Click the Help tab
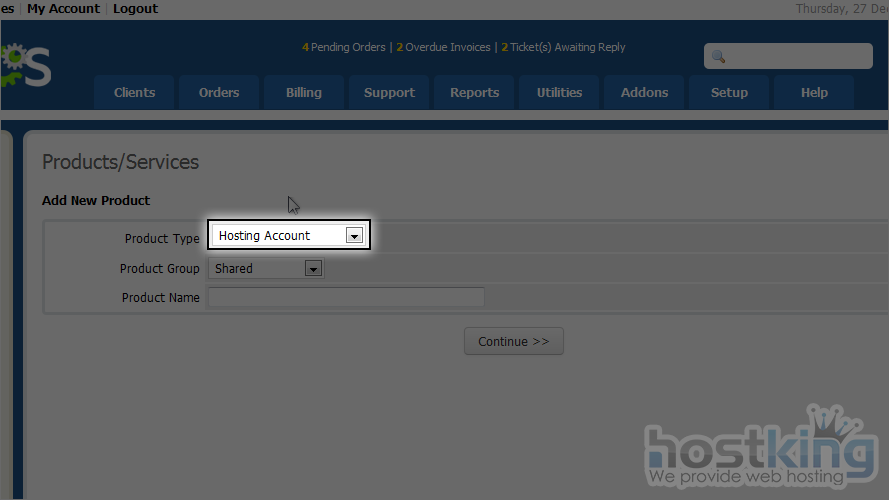Viewport: 889px width, 500px height. click(814, 92)
